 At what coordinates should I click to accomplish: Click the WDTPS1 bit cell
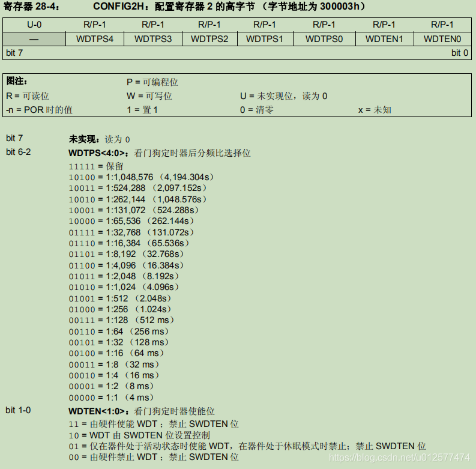(x=265, y=39)
